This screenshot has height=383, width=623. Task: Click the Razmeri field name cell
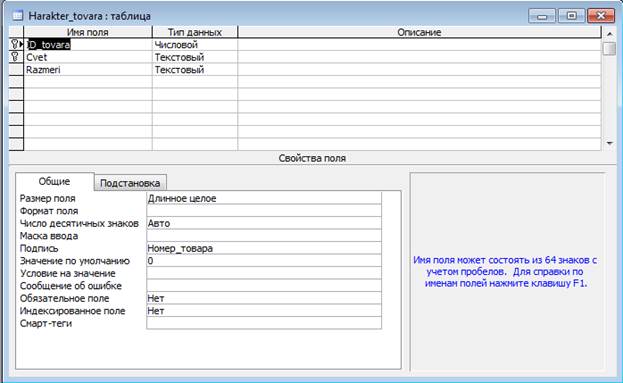click(x=88, y=70)
